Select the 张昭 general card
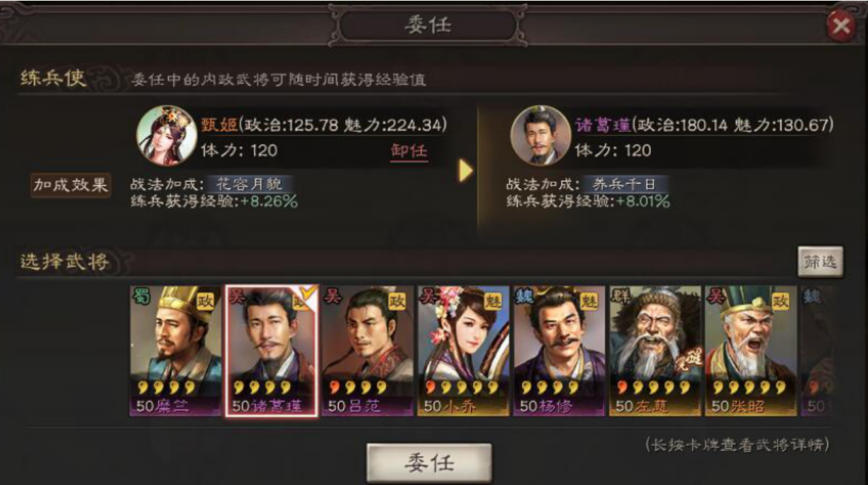 pos(750,350)
